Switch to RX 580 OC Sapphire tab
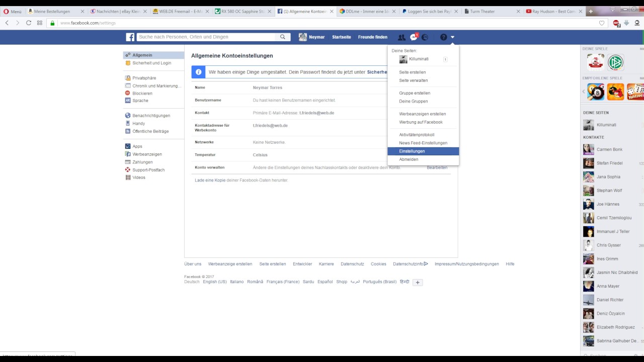This screenshot has width=644, height=362. [x=242, y=11]
